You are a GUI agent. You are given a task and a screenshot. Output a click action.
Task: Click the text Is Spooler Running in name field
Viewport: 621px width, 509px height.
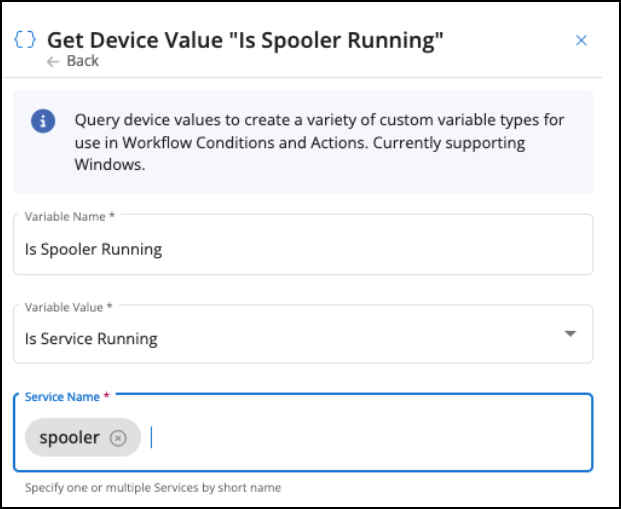93,250
